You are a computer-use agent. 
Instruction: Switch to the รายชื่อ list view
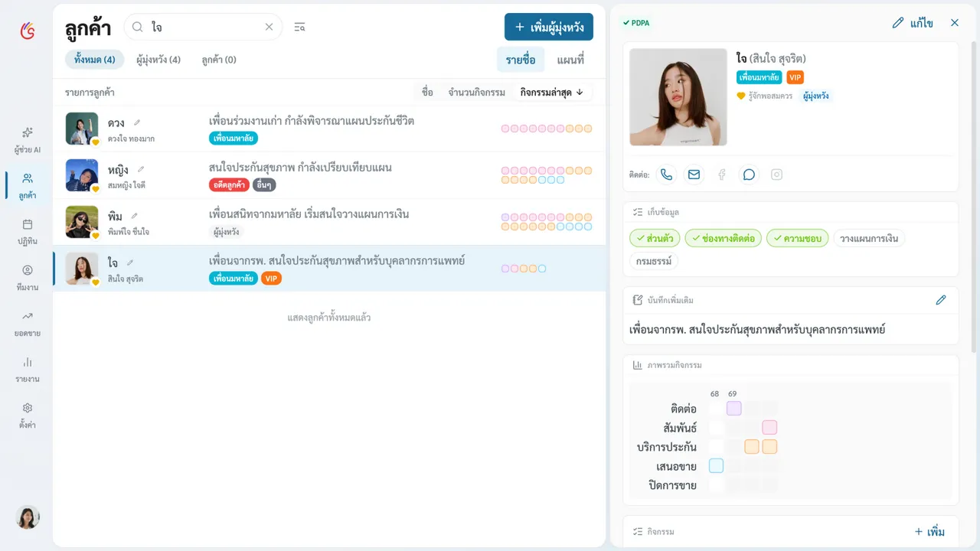521,60
